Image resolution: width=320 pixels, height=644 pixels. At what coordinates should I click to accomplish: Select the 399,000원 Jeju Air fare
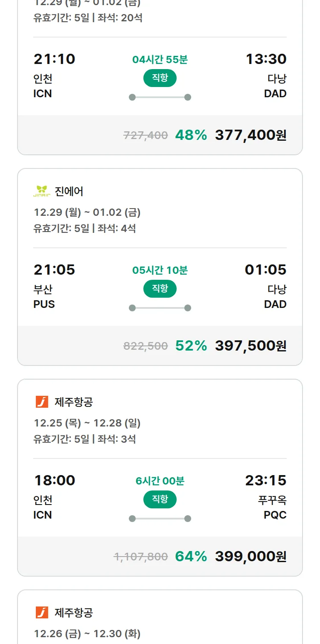(x=250, y=557)
